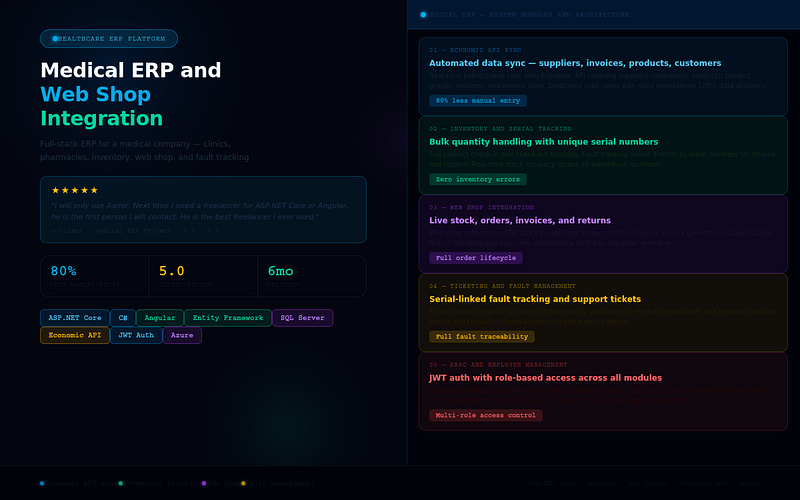Screen dimensions: 800x500
Task: Click the '80% less manual entry' badge
Action: (478, 101)
